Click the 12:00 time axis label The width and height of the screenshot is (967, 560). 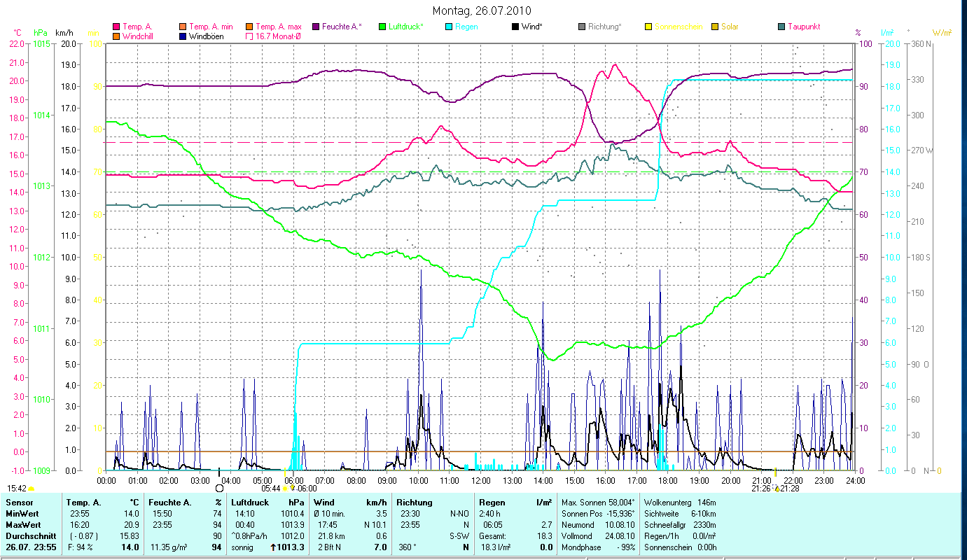480,481
